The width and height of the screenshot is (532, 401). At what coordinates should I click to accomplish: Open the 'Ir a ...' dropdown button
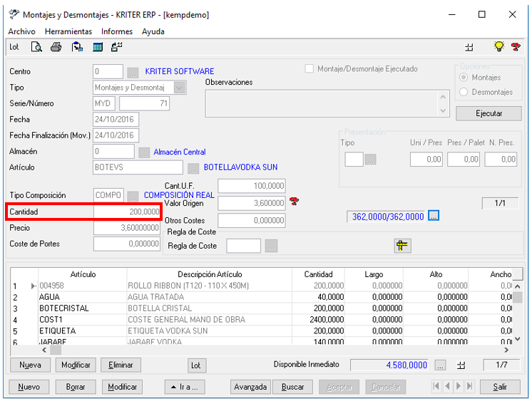(x=185, y=387)
